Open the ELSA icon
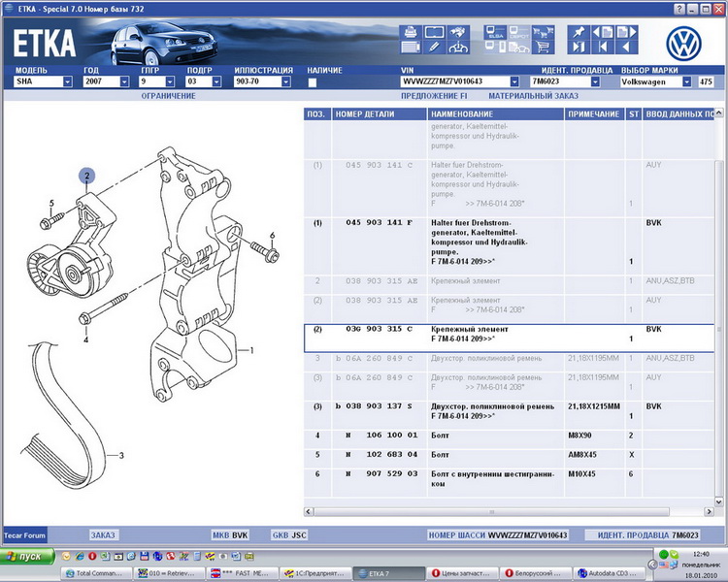The width and height of the screenshot is (728, 582). [495, 32]
